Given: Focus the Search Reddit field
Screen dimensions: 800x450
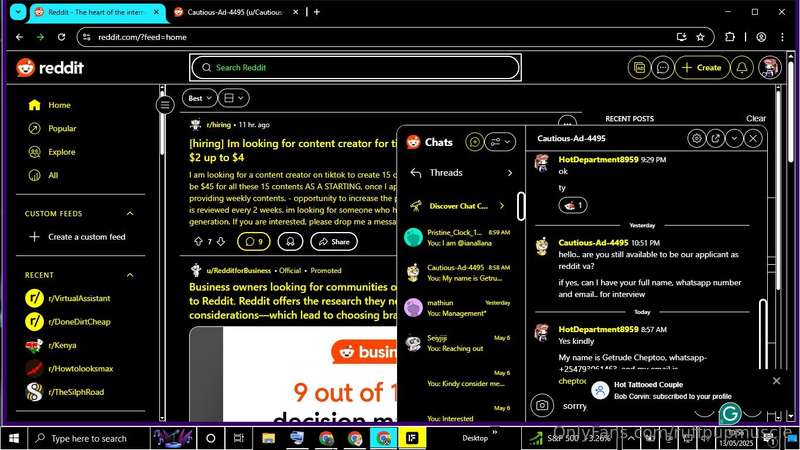Looking at the screenshot, I should (355, 67).
